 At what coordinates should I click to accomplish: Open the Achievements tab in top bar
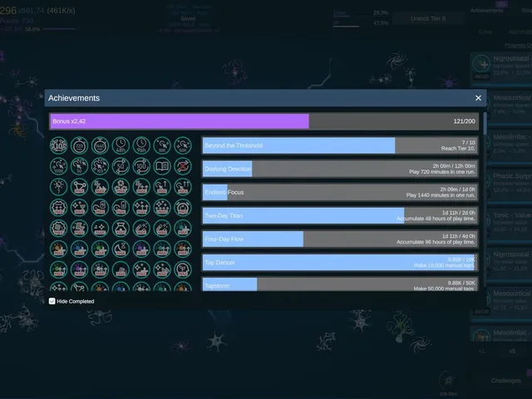click(x=486, y=11)
